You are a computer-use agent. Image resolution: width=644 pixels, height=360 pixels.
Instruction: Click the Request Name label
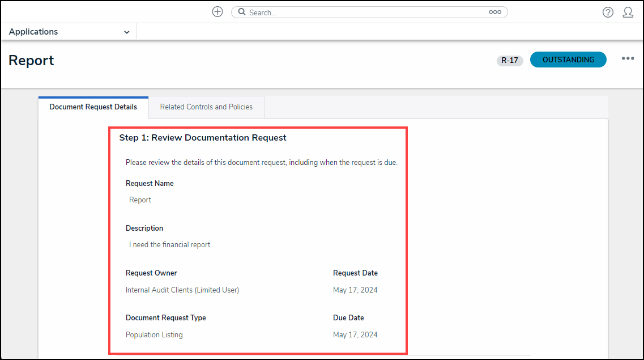point(150,183)
